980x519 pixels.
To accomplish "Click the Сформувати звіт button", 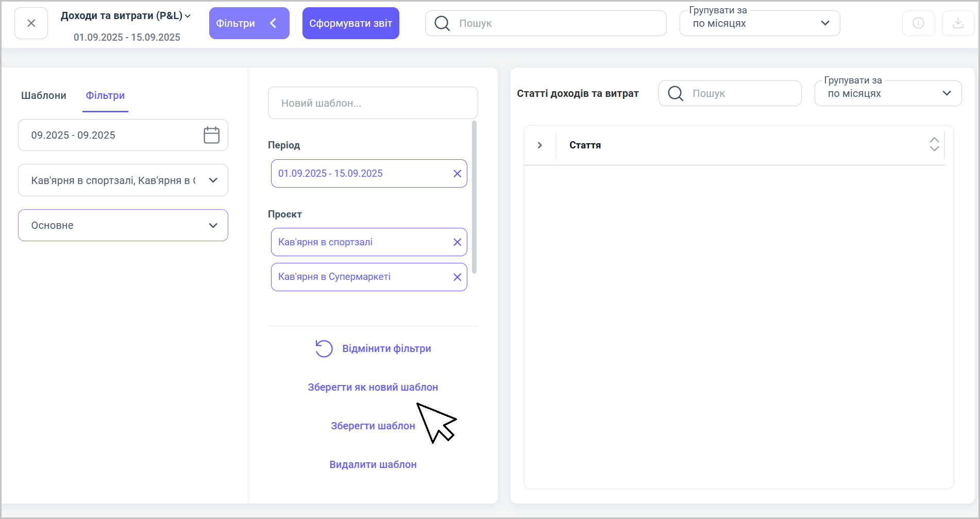I will [x=350, y=23].
